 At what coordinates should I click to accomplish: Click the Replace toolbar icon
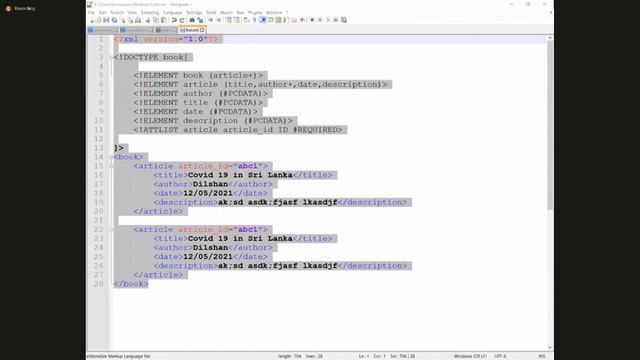tap(200, 20)
